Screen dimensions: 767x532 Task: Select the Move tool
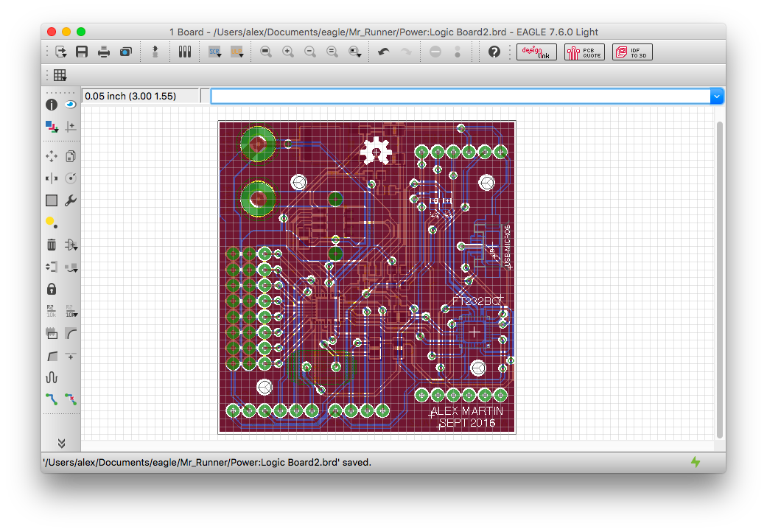tap(52, 156)
